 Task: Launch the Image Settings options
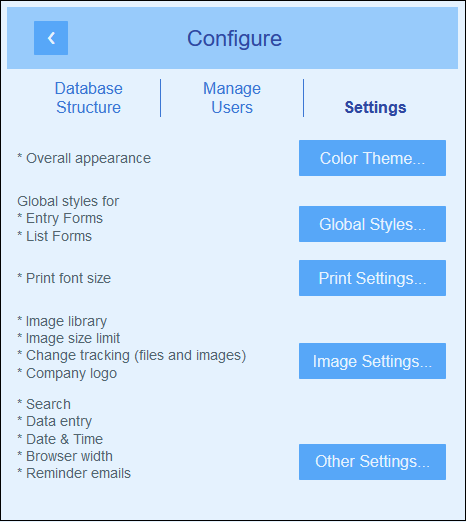(372, 361)
